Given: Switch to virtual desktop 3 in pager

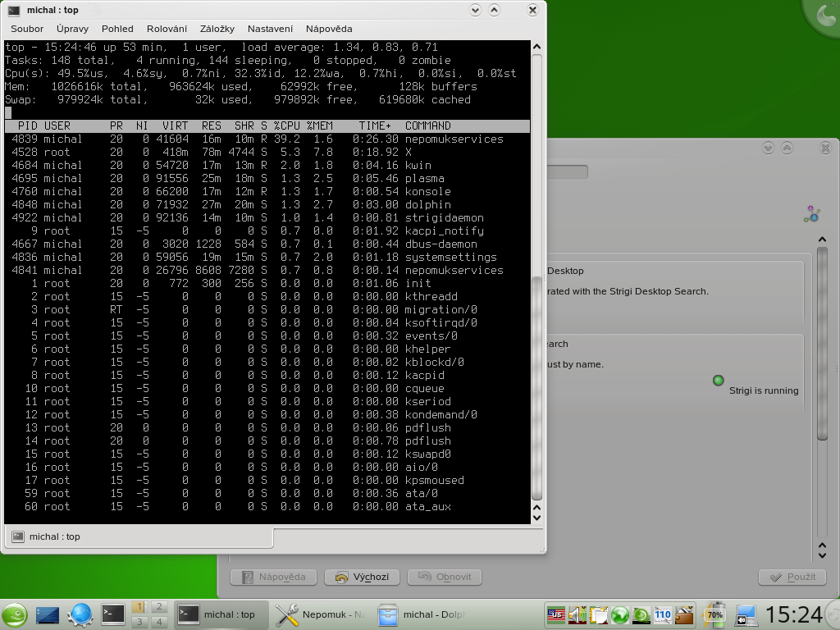Looking at the screenshot, I should point(139,622).
